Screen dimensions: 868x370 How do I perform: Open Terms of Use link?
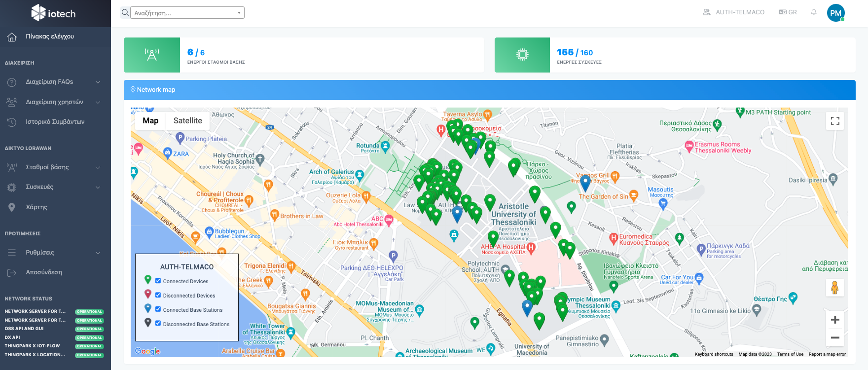(790, 354)
